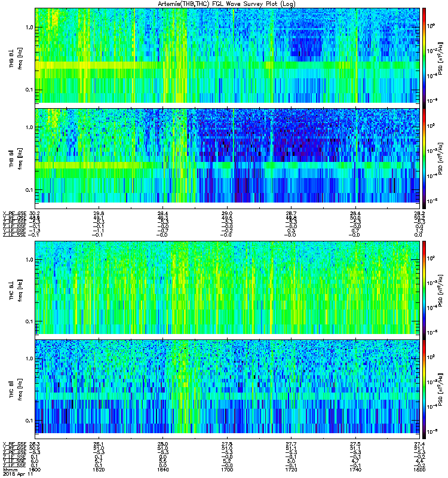
Task: Click the 27.8 X_RE_GSE value
Action: point(227,444)
